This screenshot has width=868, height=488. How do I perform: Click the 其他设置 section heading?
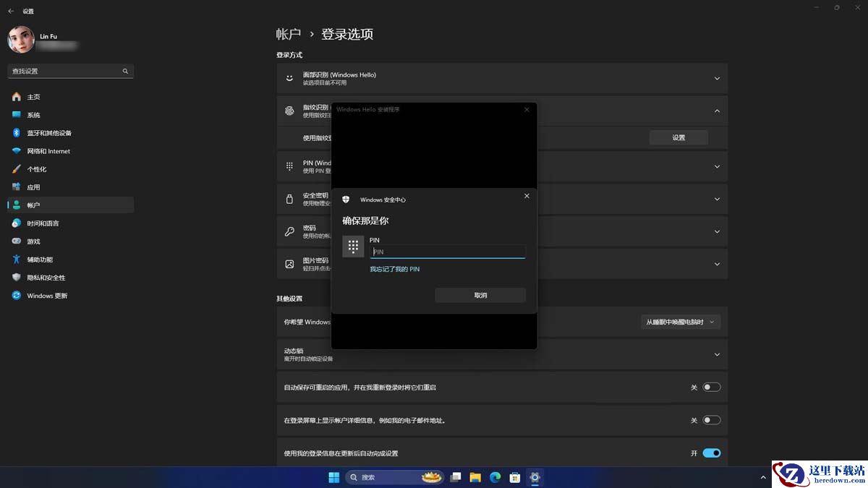click(289, 299)
